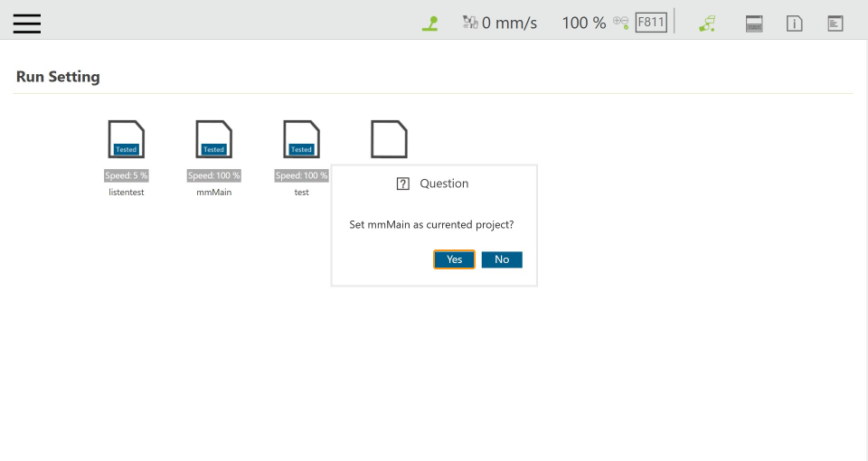Click the mmMain file name
This screenshot has width=868, height=461.
(x=213, y=192)
